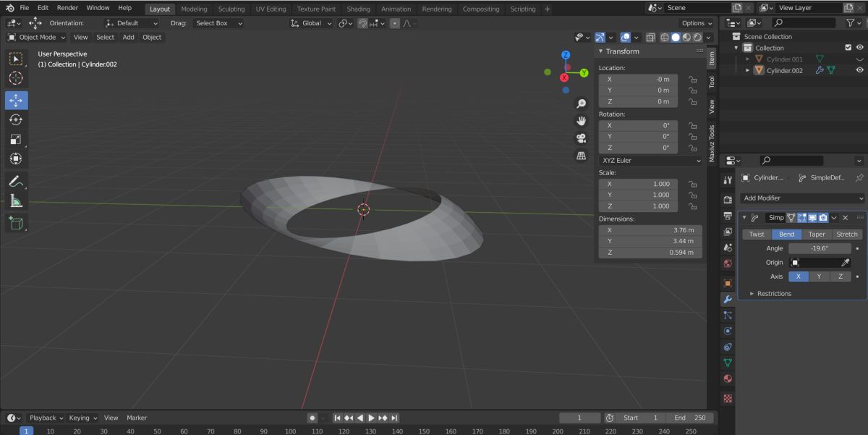868x435 pixels.
Task: Expand Cylinder.002 in outliner
Action: point(748,70)
